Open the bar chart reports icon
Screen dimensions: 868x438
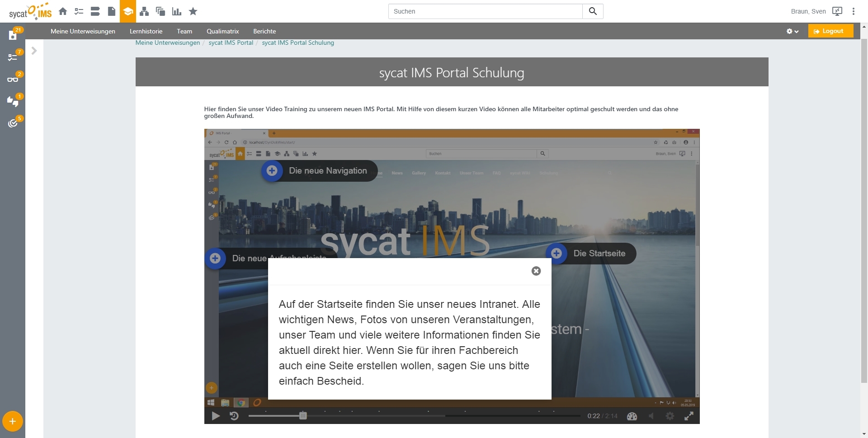click(177, 11)
